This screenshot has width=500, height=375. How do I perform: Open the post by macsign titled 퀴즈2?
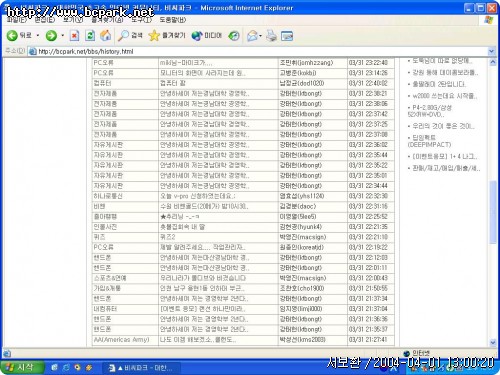[168, 237]
